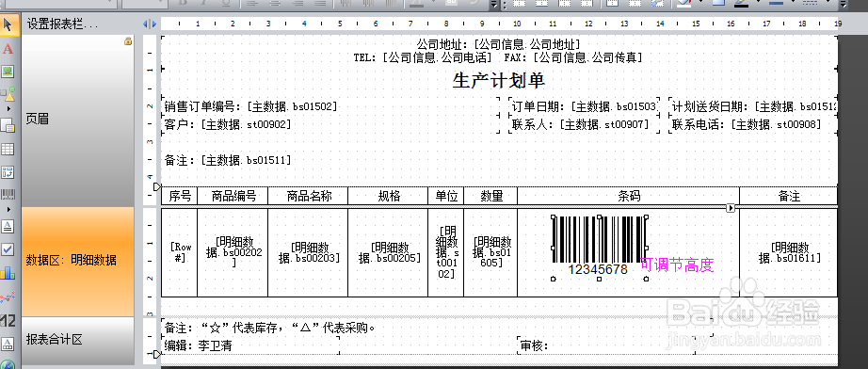868x369 pixels.
Task: Select the 明细数据.bs01605 cell
Action: pyautogui.click(x=491, y=252)
